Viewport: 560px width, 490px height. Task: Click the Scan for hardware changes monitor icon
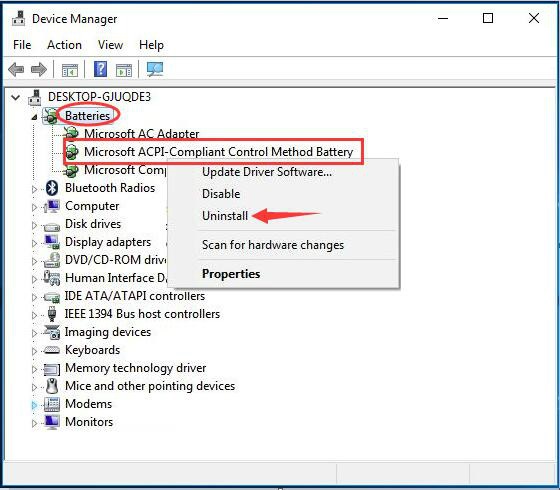coord(155,69)
